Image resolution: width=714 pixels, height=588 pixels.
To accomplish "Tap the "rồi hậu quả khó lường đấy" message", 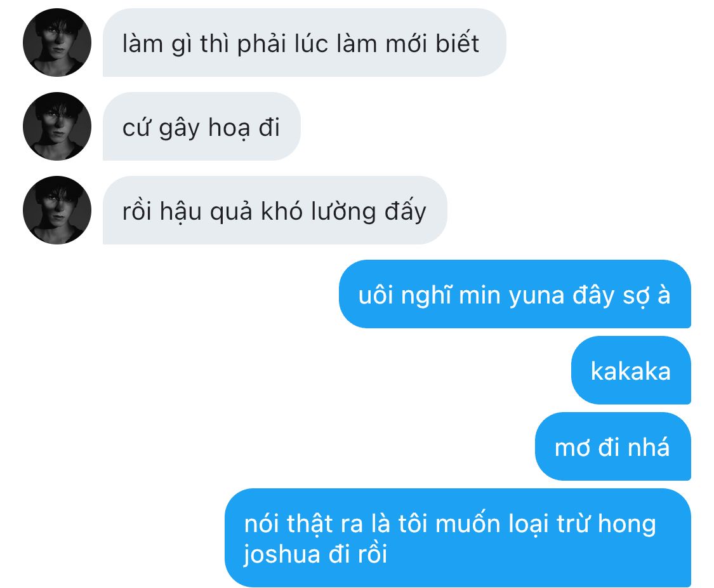I will pos(275,210).
